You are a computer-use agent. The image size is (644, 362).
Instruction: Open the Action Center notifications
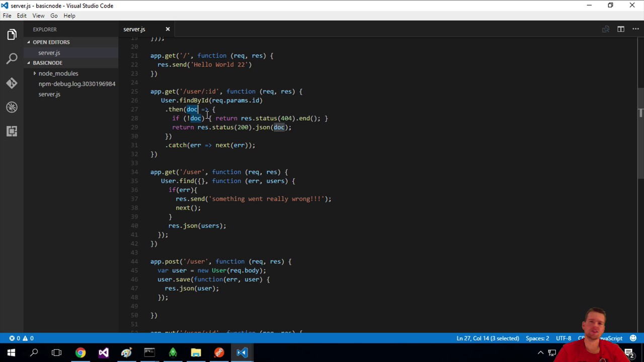tap(629, 353)
